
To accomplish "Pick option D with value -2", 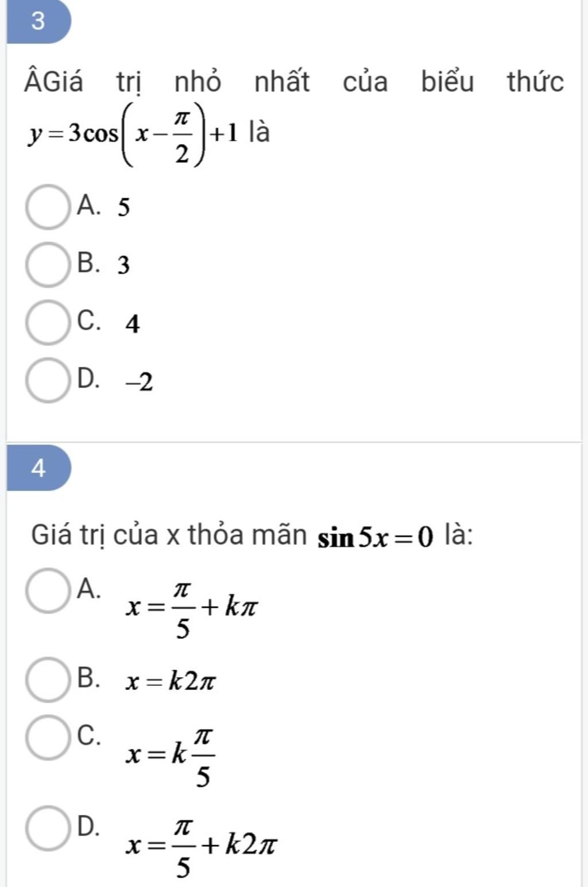I will pos(47,380).
